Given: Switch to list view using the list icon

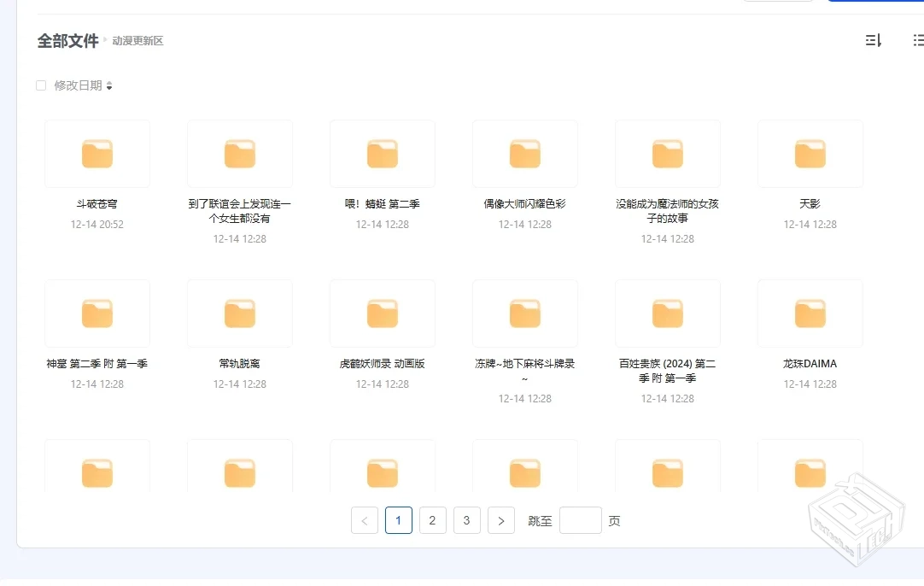Looking at the screenshot, I should coord(917,39).
